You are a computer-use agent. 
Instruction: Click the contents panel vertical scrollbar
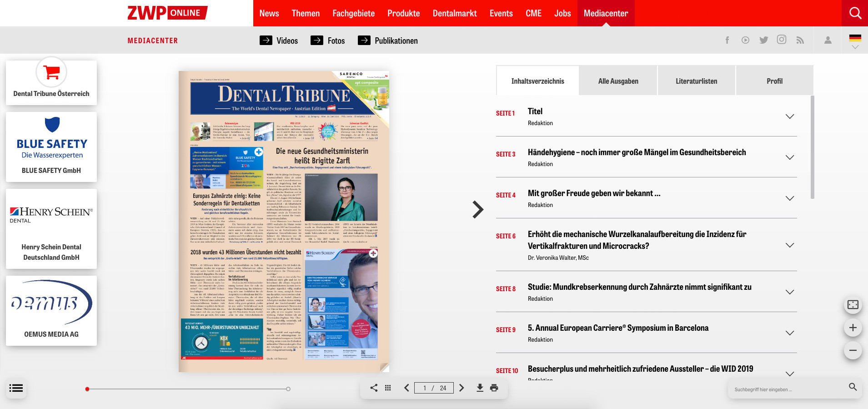click(813, 147)
